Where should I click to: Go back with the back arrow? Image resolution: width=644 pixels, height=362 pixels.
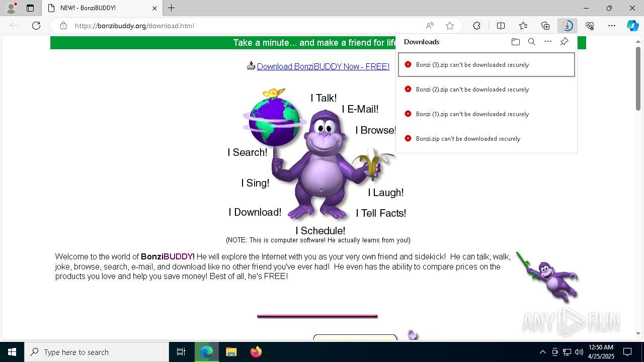[x=14, y=26]
